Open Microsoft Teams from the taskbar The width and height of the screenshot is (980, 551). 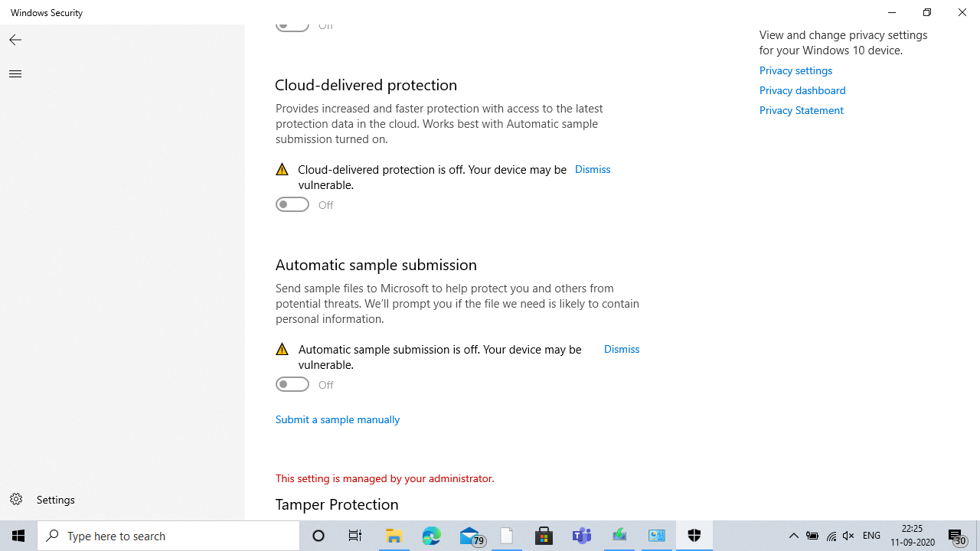582,536
